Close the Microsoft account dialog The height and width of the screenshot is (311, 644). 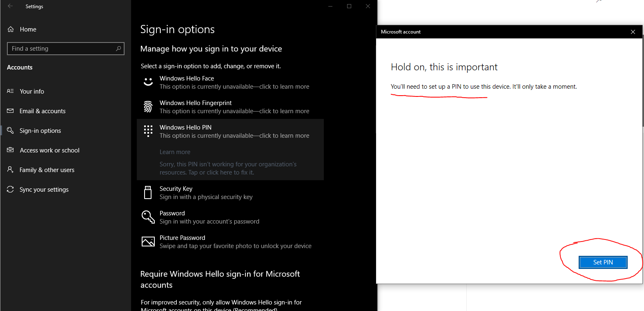(x=633, y=32)
